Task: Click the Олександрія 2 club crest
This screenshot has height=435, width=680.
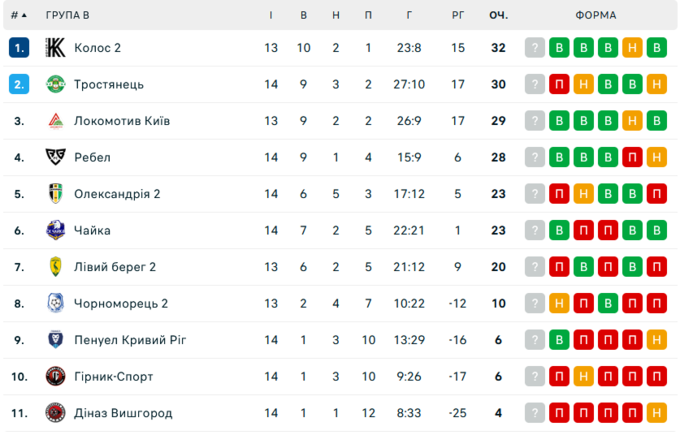Action: 55,194
